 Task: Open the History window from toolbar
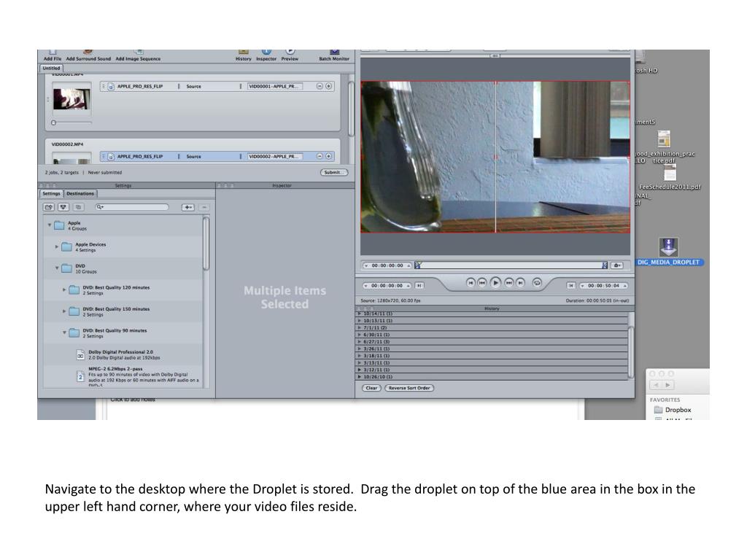coord(244,55)
